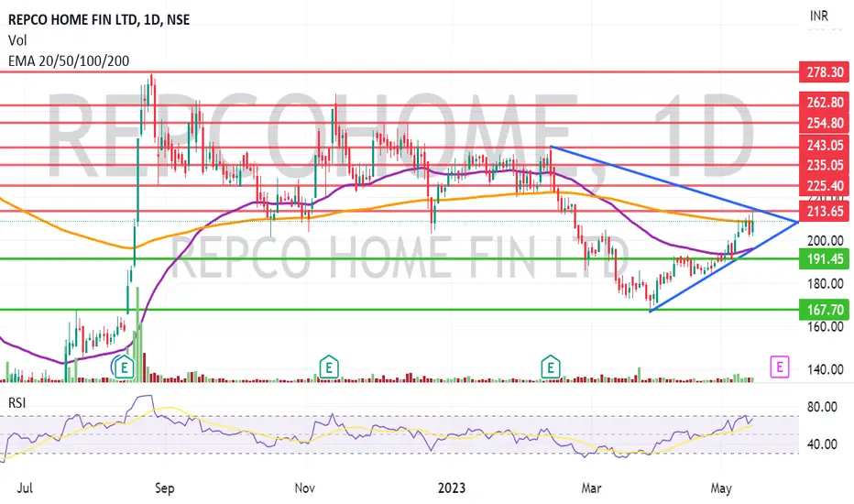Select the Vol indicator label
Screen dimensions: 854x504
tap(17, 40)
